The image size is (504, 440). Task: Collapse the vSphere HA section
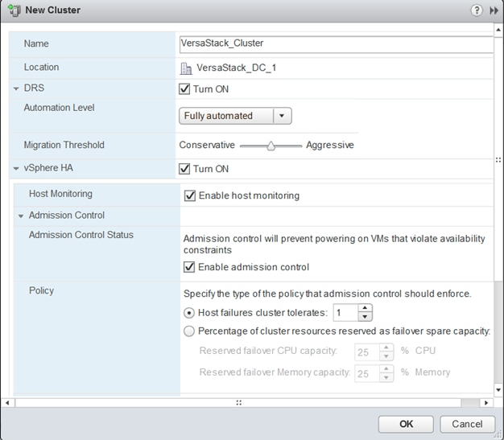coord(16,168)
